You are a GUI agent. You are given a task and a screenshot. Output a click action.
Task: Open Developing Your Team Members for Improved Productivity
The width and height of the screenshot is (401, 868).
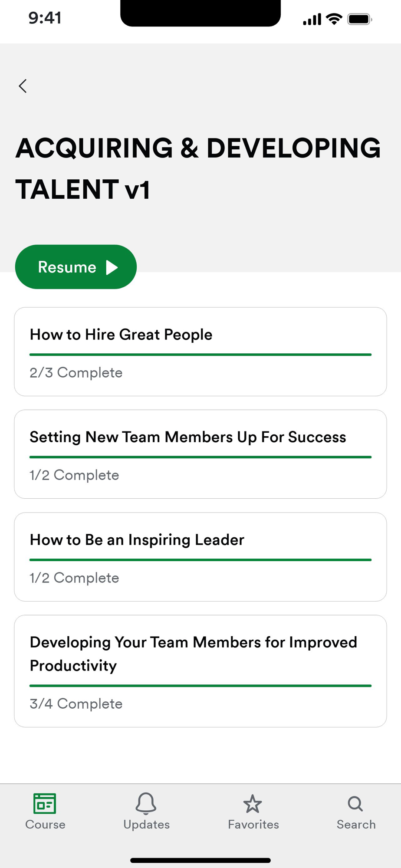tap(193, 654)
